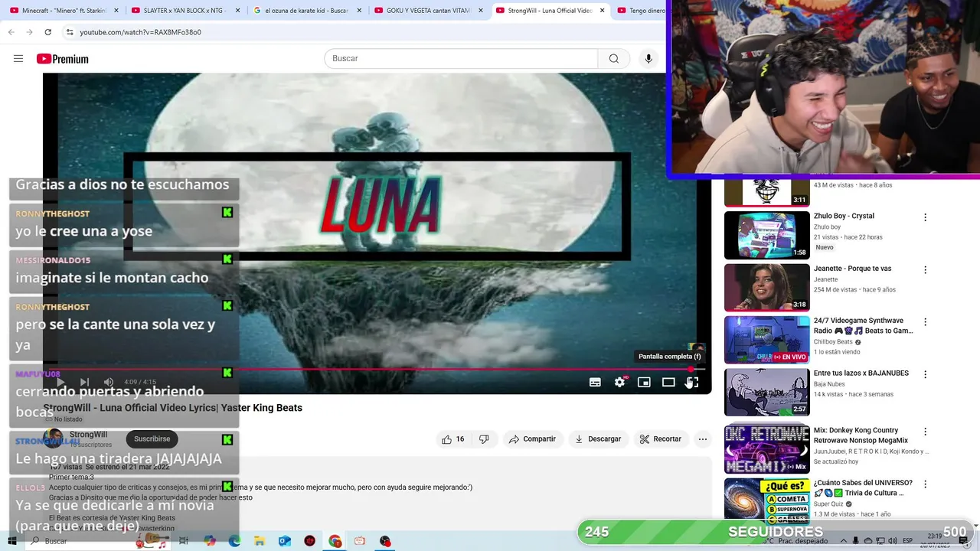This screenshot has height=551, width=980.
Task: Switch to Minecraft "Minero" tab
Action: [x=64, y=11]
